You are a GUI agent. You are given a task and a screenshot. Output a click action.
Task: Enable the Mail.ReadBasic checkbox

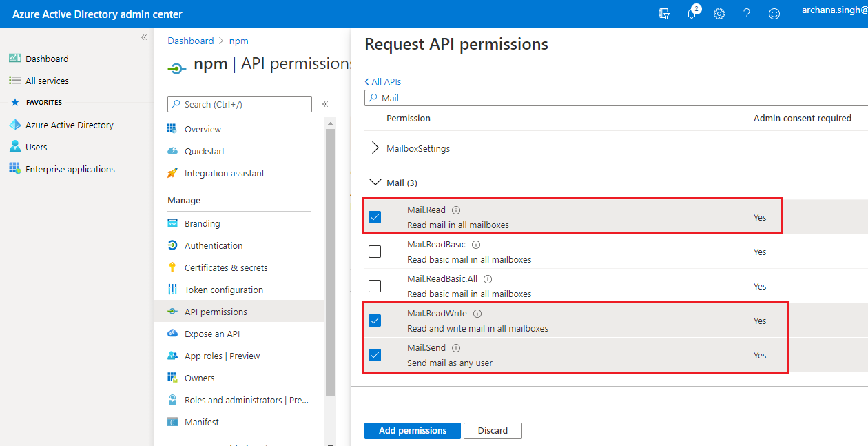click(x=375, y=252)
